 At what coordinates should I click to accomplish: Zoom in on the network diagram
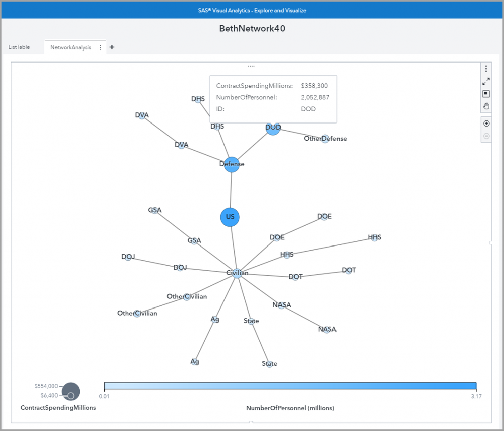coord(486,124)
